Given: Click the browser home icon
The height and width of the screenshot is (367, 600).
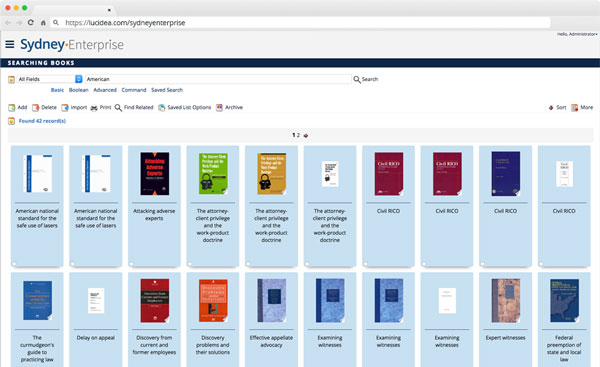Looking at the screenshot, I should (x=43, y=23).
